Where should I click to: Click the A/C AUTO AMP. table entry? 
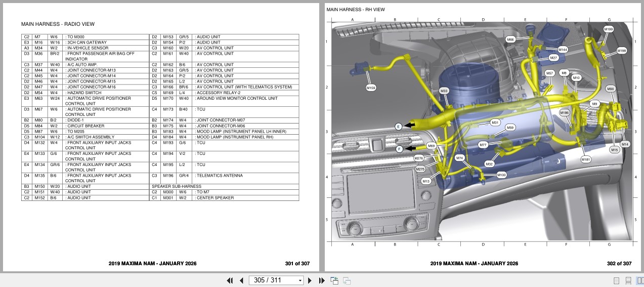pos(81,65)
